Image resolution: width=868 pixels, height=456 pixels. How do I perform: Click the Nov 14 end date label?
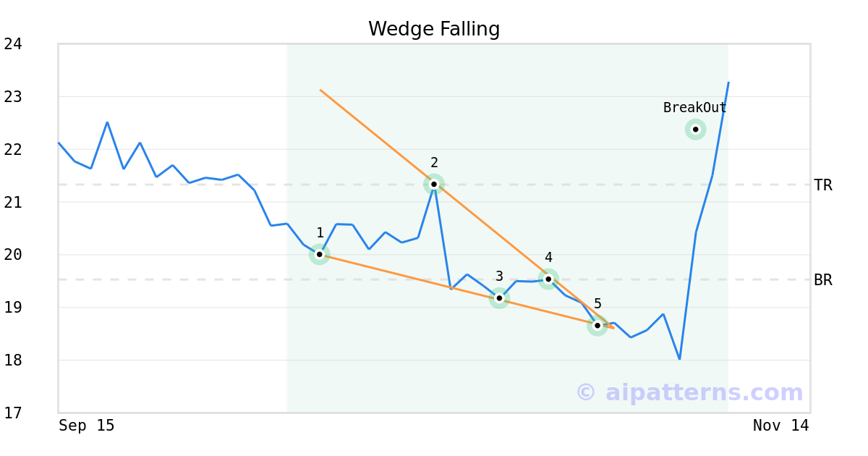click(781, 426)
